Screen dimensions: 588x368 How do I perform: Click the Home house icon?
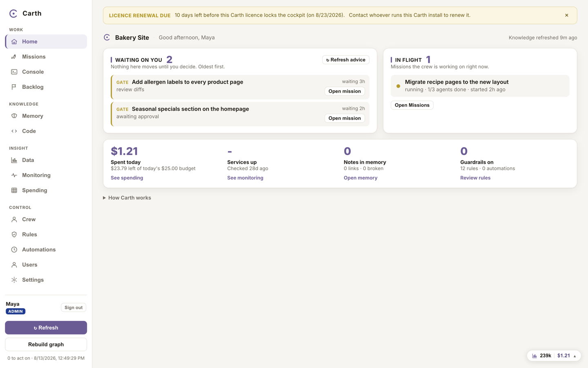click(14, 42)
